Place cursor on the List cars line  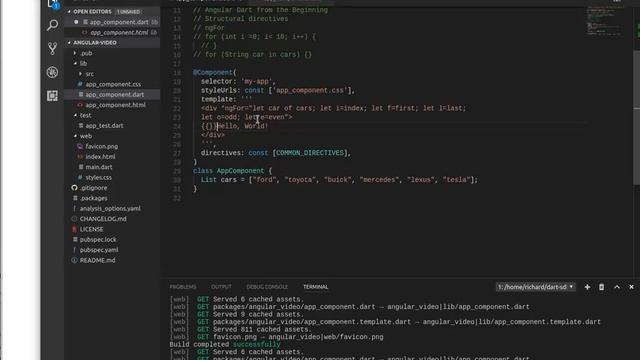point(339,180)
